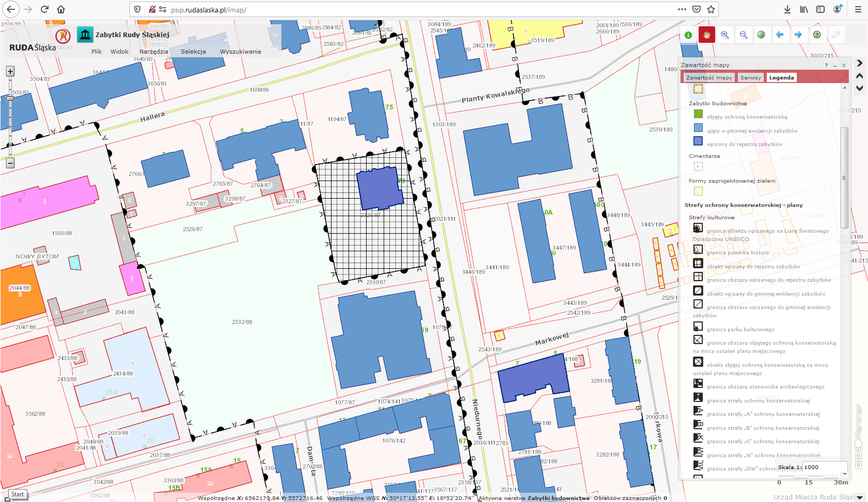Click the up chevron beside panel
Image resolution: width=868 pixels, height=502 pixels.
[x=859, y=76]
